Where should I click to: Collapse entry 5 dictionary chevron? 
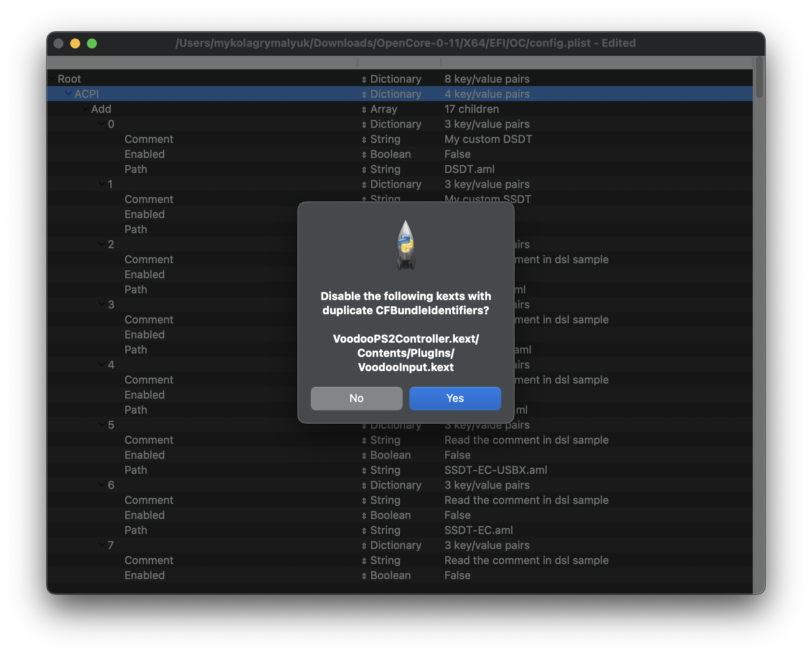click(x=102, y=425)
